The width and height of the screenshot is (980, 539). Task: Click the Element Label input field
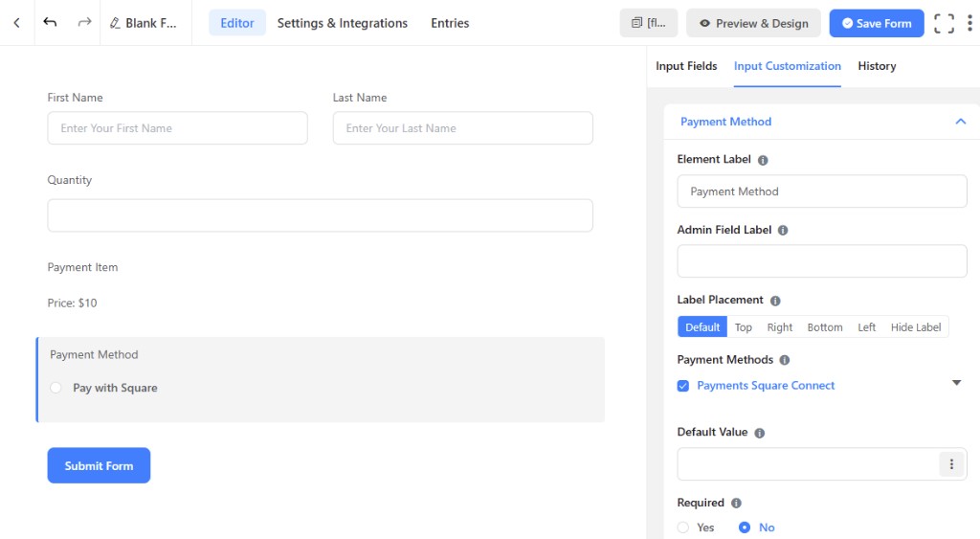coord(822,191)
